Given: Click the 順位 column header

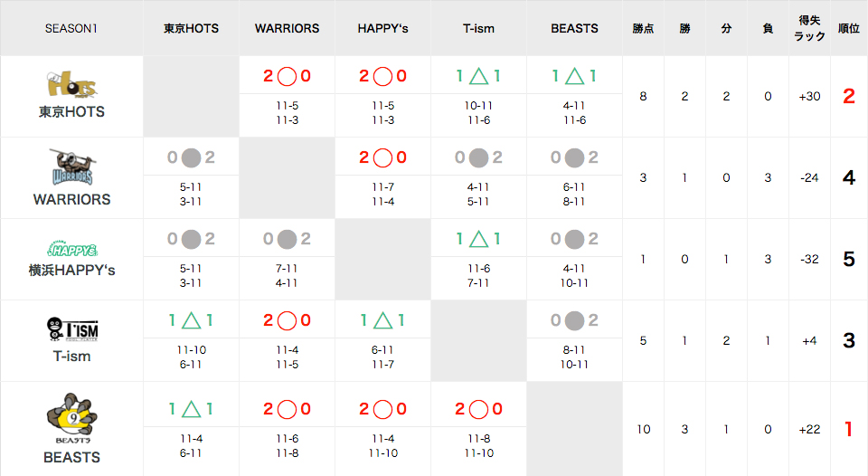Looking at the screenshot, I should click(849, 28).
